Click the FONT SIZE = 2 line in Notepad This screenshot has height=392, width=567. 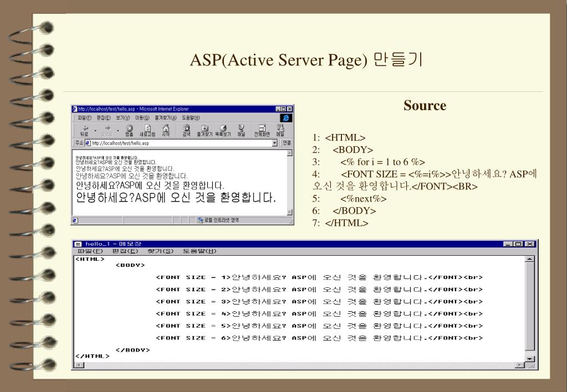click(319, 290)
